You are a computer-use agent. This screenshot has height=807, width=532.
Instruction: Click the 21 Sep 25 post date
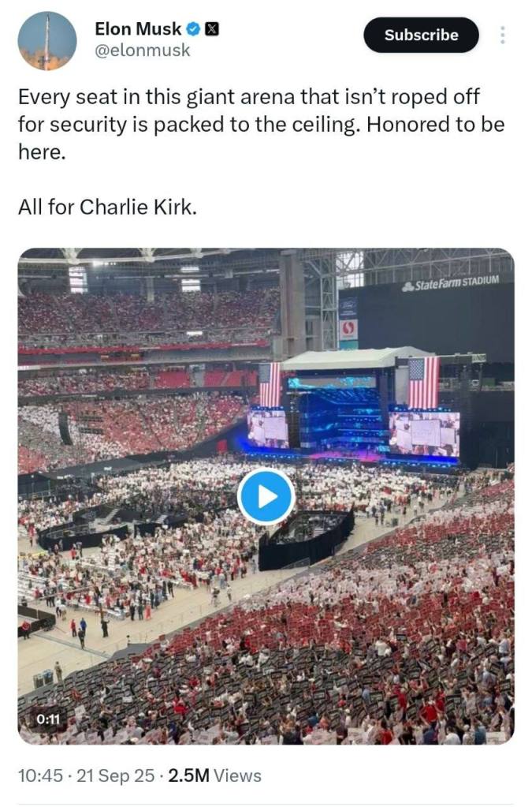coord(114,776)
